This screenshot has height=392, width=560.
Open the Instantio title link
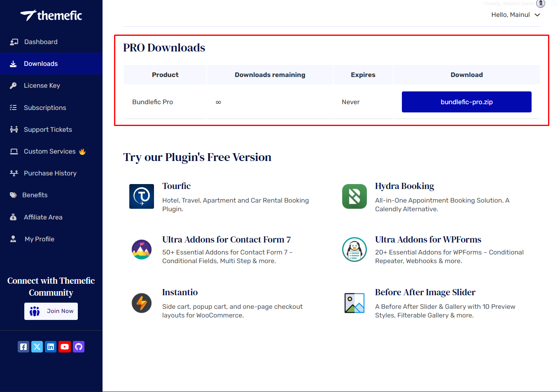(180, 292)
